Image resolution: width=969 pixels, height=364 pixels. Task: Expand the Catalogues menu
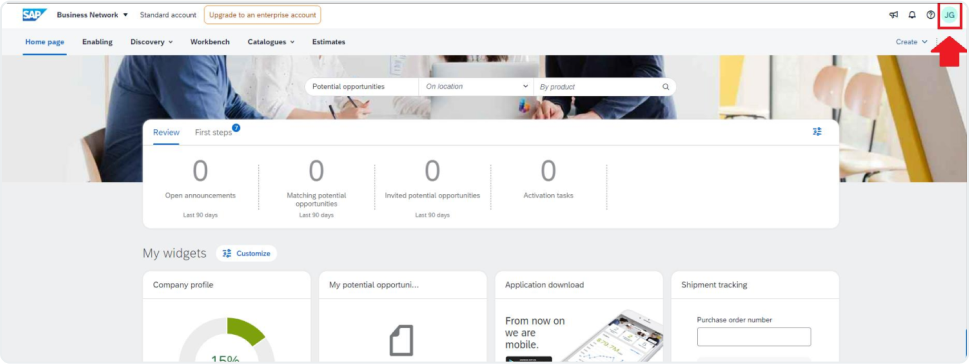pos(271,42)
